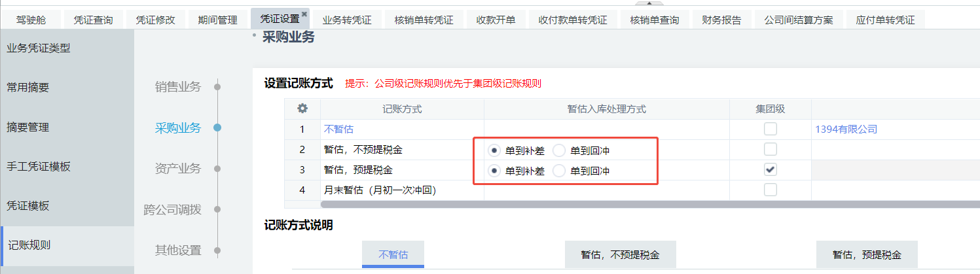The height and width of the screenshot is (274, 980).
Task: Show 暂估，预提税金 description button at bottom
Action: (867, 254)
